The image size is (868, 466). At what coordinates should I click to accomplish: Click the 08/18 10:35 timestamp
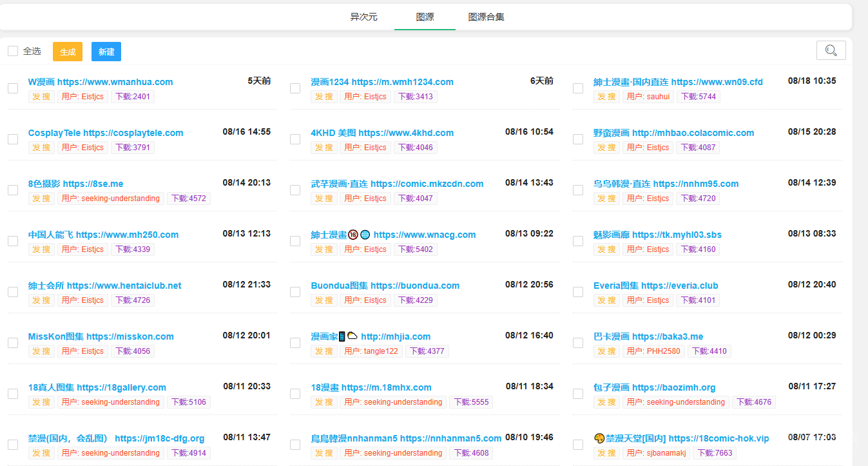[812, 81]
